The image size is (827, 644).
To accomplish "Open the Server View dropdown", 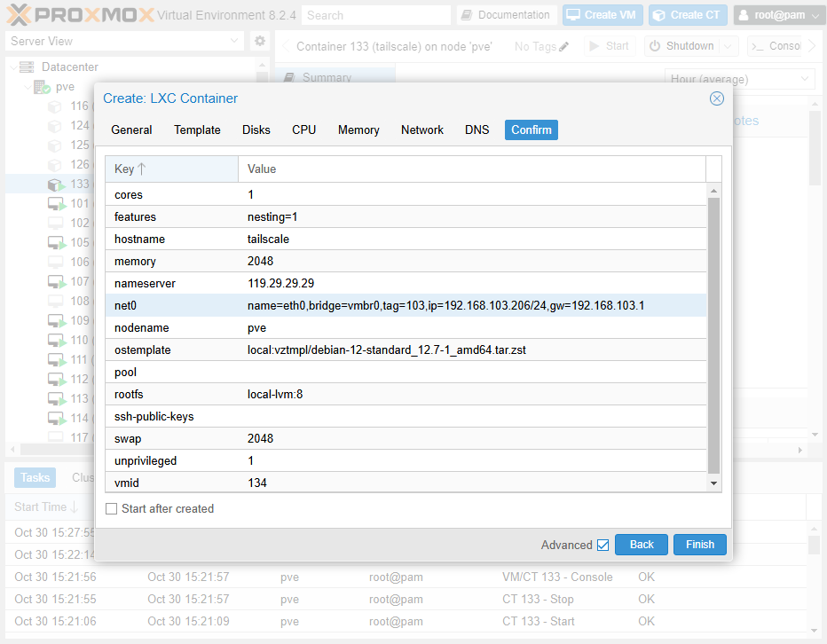I will pos(234,41).
